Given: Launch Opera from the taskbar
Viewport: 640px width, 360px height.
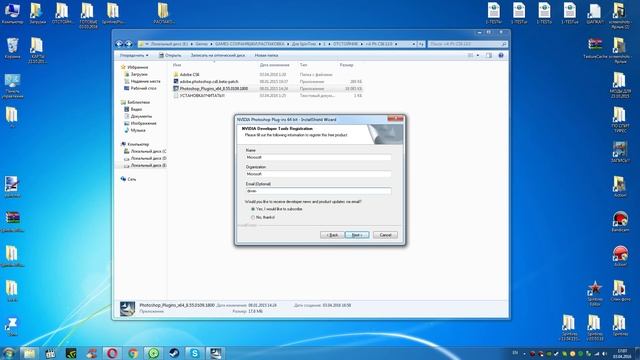Looking at the screenshot, I should click(x=112, y=353).
